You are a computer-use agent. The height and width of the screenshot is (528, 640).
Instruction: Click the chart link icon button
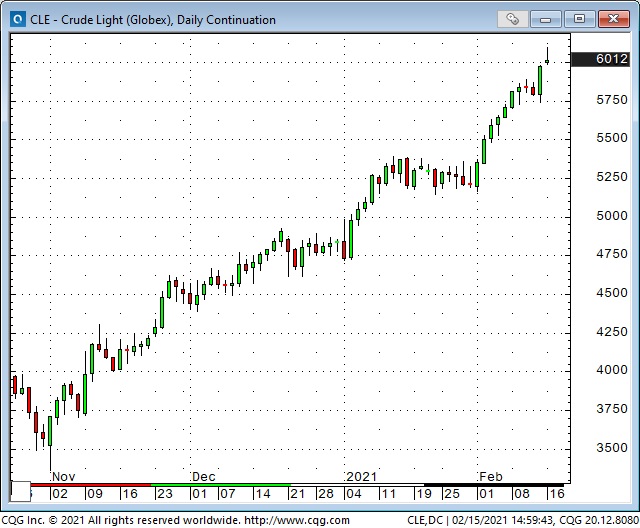coord(513,19)
